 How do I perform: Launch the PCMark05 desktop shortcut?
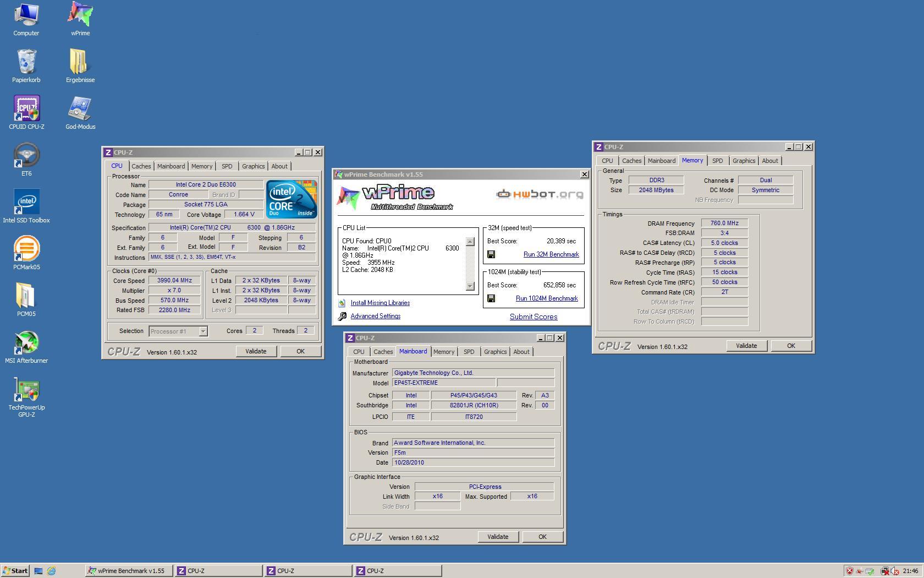[26, 254]
